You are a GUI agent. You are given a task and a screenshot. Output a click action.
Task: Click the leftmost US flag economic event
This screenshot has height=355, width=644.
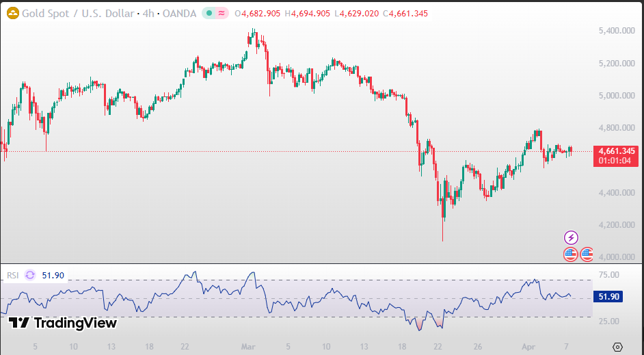click(x=571, y=254)
